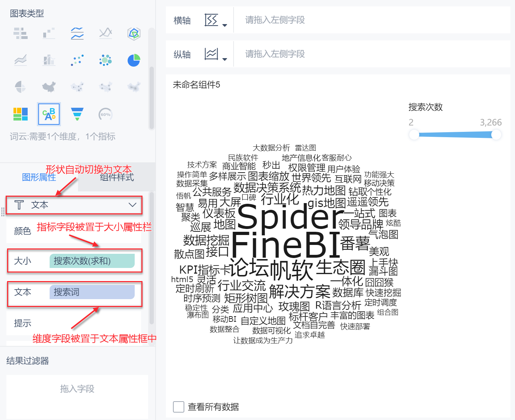The image size is (515, 420).
Task: Click the word 数据决策系统 in the cloud
Action: click(267, 187)
